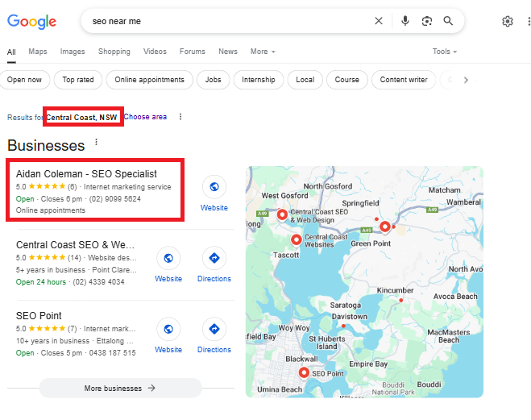Viewport: 531px width, 420px height.
Task: Switch to the Videos tab
Action: coord(155,52)
